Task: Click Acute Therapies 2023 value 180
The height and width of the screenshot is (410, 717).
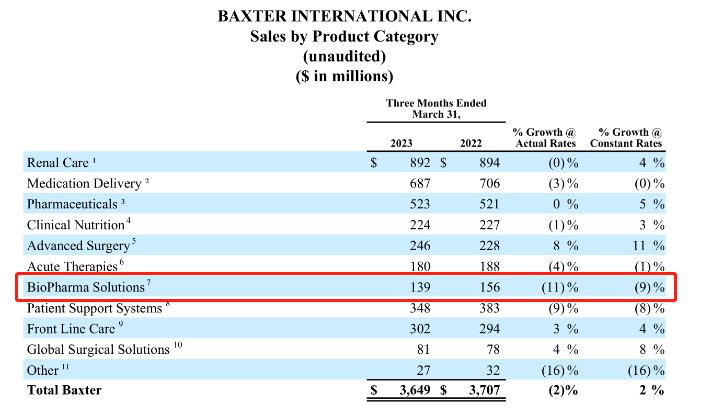Action: point(420,266)
